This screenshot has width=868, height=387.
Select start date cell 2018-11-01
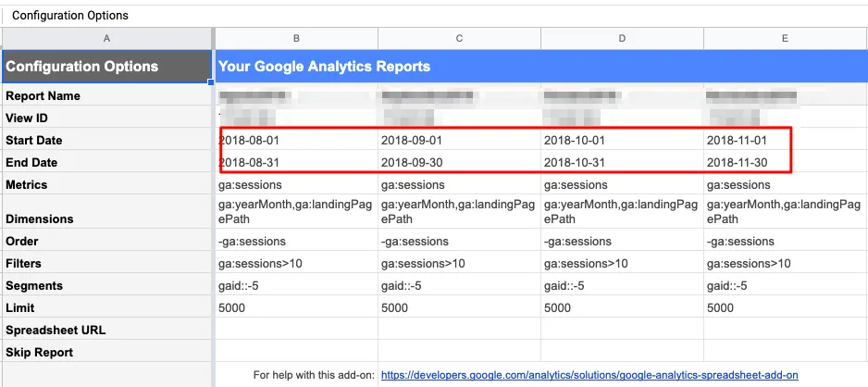click(786, 140)
